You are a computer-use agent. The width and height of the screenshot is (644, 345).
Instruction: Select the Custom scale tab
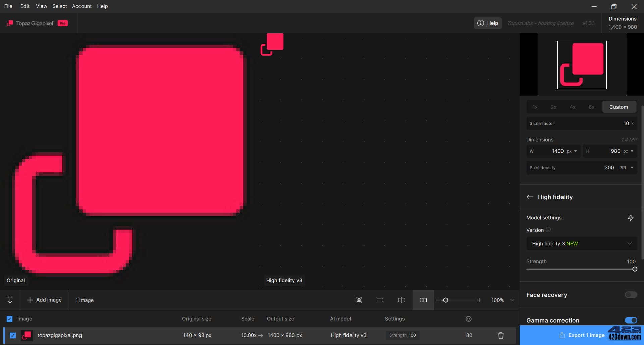(x=619, y=107)
